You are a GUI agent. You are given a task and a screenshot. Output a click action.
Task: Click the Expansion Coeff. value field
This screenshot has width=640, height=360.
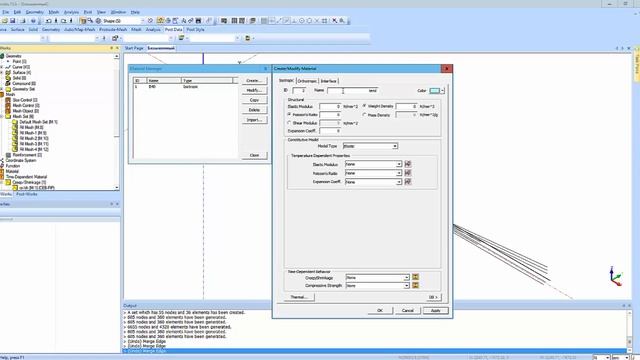[330, 131]
